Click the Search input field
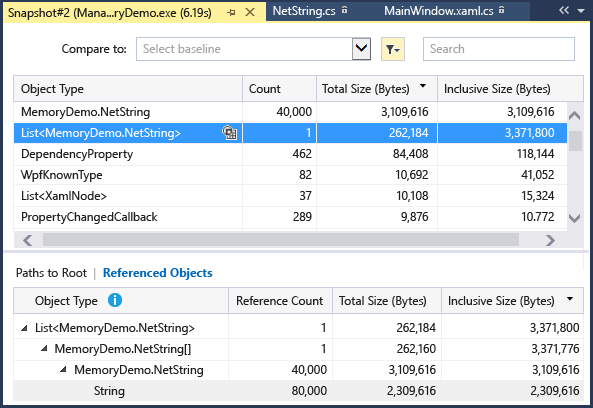Image resolution: width=593 pixels, height=408 pixels. pyautogui.click(x=499, y=49)
